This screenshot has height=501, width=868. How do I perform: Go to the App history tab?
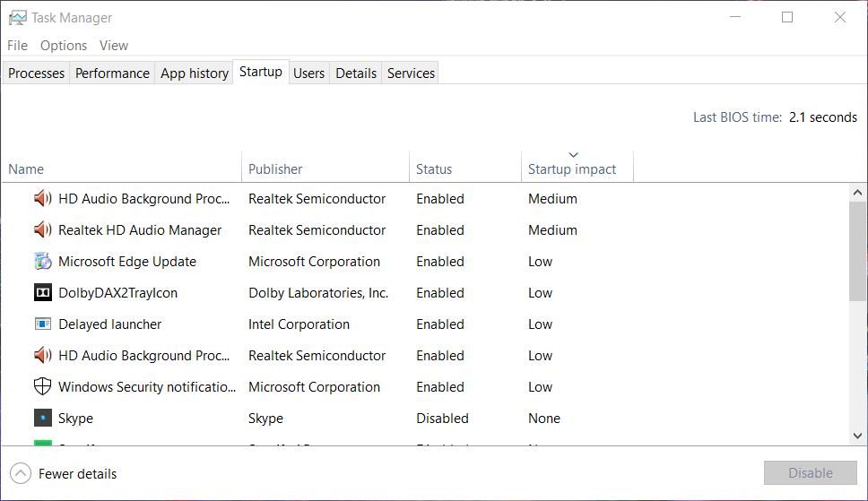(x=195, y=73)
